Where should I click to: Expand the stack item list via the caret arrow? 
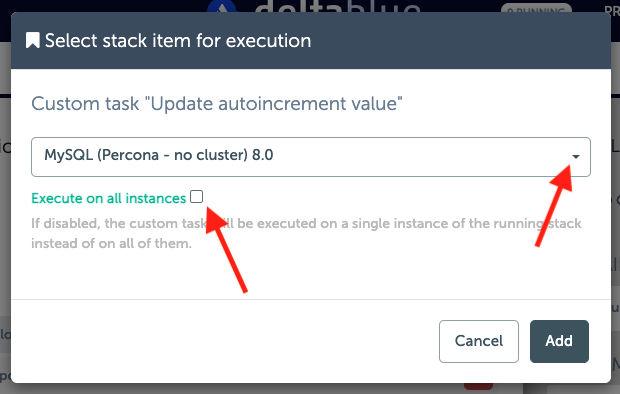(x=576, y=157)
